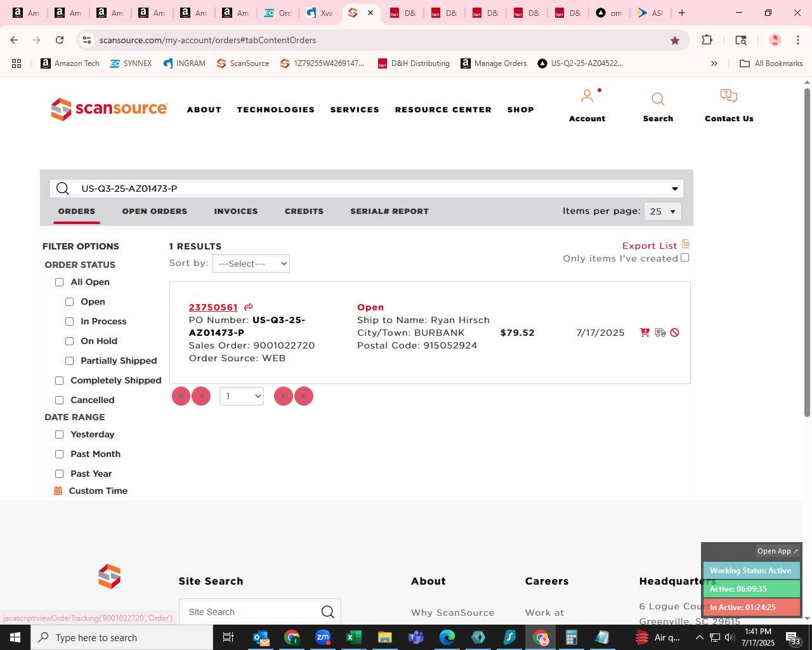Open the Sort by dropdown
Screen dimensions: 812x650
tap(251, 263)
